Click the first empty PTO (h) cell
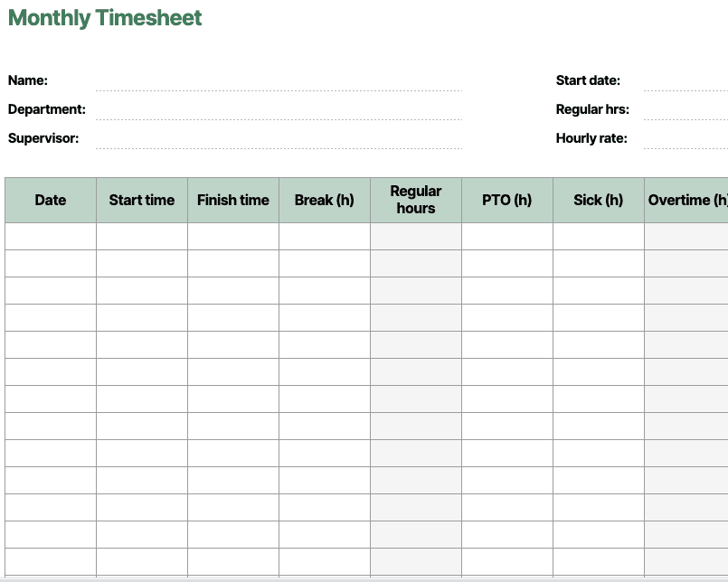Image resolution: width=728 pixels, height=582 pixels. coord(507,237)
